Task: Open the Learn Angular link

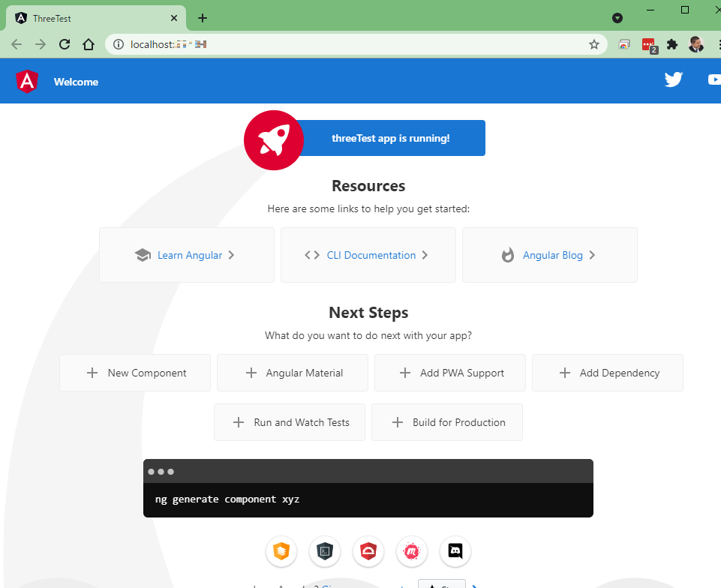Action: click(190, 255)
